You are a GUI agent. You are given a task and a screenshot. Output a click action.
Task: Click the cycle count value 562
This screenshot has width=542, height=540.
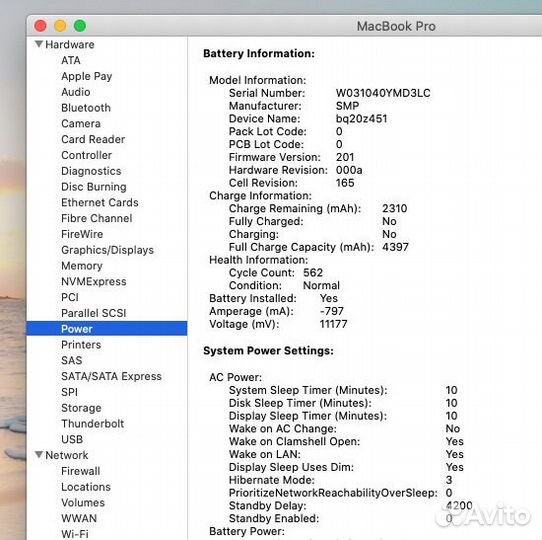(313, 272)
